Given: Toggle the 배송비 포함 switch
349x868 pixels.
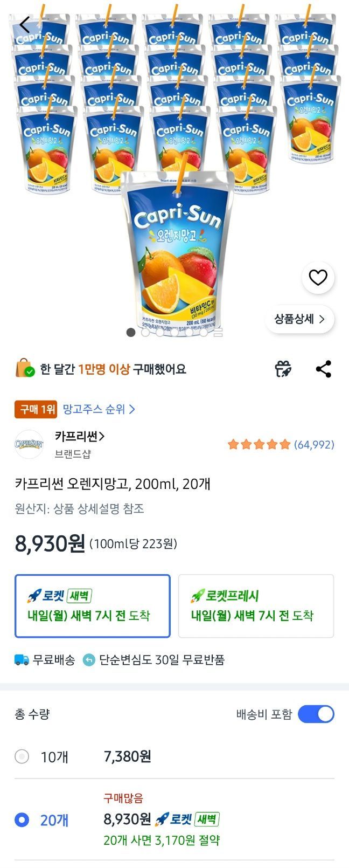Looking at the screenshot, I should click(316, 714).
